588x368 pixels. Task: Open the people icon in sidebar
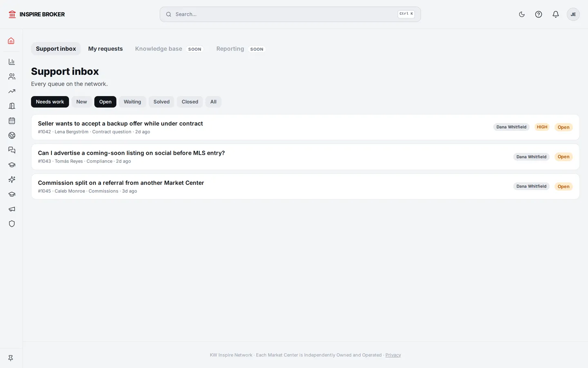click(12, 76)
